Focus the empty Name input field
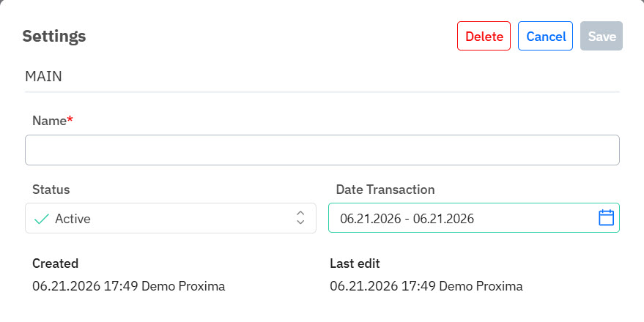 [322, 150]
